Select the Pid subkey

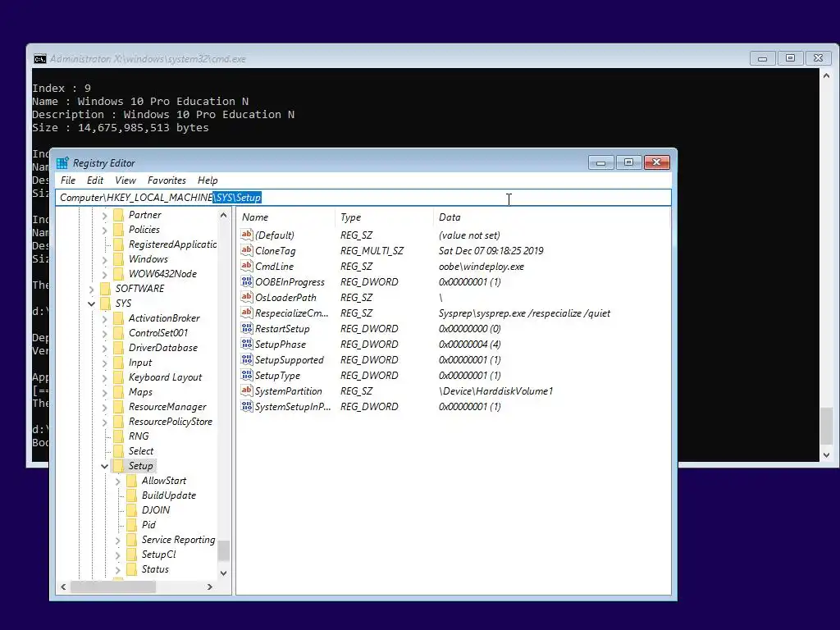(x=148, y=525)
